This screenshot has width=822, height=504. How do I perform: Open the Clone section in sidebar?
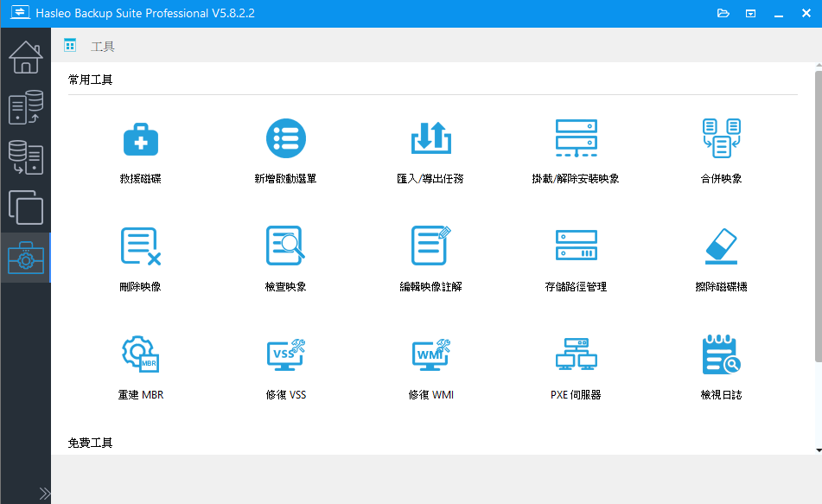25,207
